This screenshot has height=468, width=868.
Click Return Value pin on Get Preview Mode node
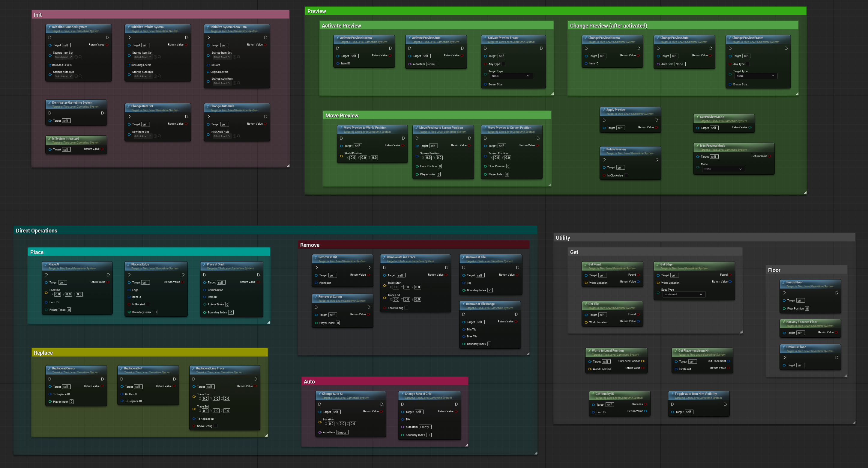coord(750,127)
